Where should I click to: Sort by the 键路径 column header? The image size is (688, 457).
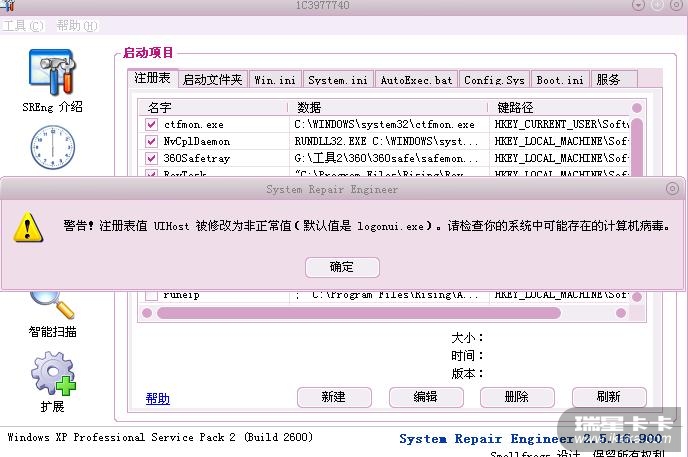[x=560, y=107]
